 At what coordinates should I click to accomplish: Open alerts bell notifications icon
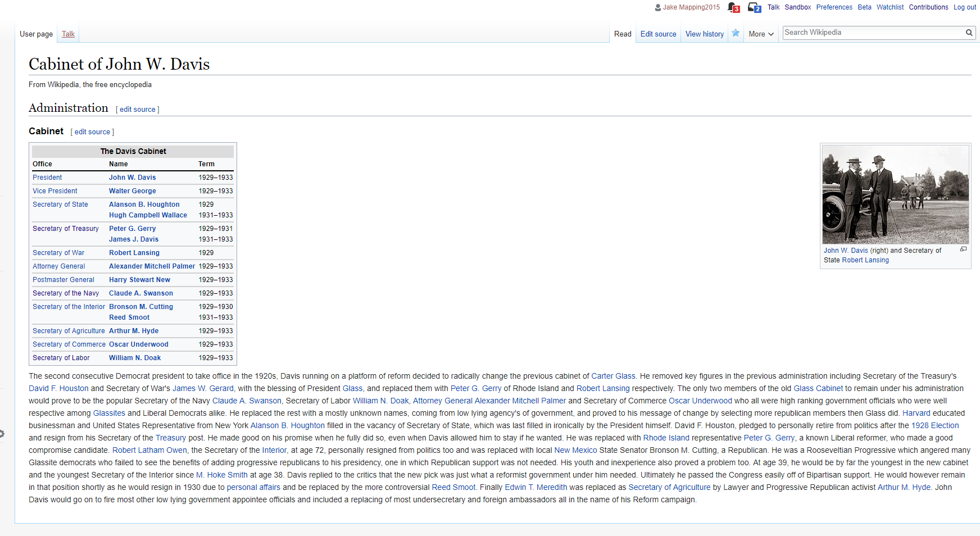click(733, 7)
